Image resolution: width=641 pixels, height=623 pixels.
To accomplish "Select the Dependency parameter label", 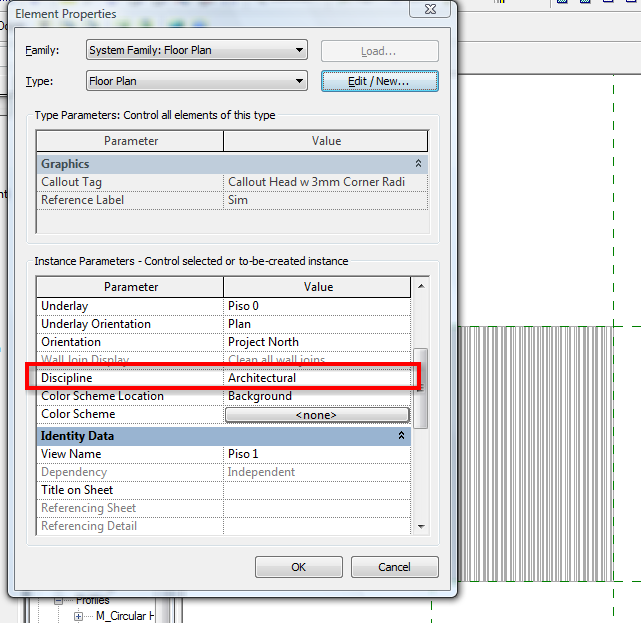I will (x=74, y=472).
